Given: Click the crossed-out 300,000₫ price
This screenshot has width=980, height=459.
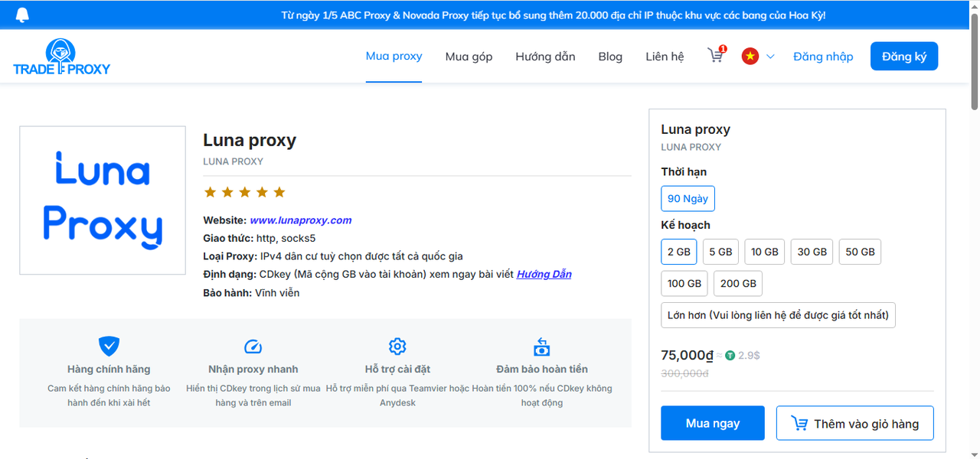Looking at the screenshot, I should coord(684,373).
